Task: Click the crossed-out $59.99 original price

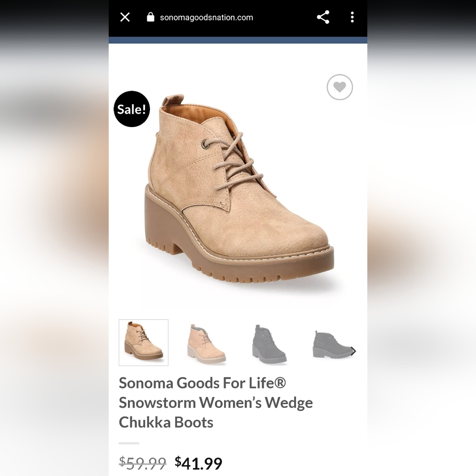Action: tap(142, 463)
